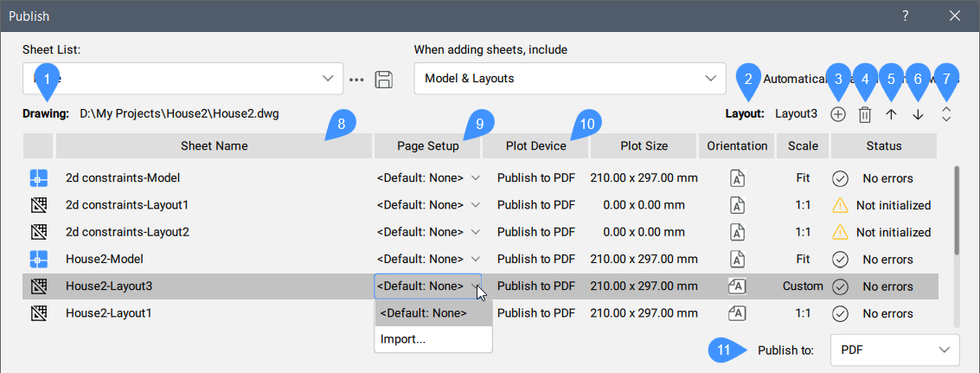Select <Default: None> in the open list
This screenshot has width=980, height=373.
click(x=424, y=313)
